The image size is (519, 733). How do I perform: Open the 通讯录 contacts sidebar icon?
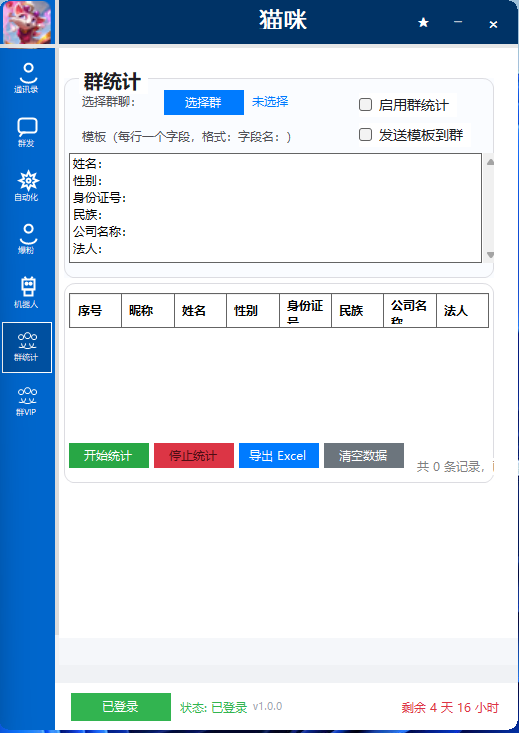tap(27, 78)
